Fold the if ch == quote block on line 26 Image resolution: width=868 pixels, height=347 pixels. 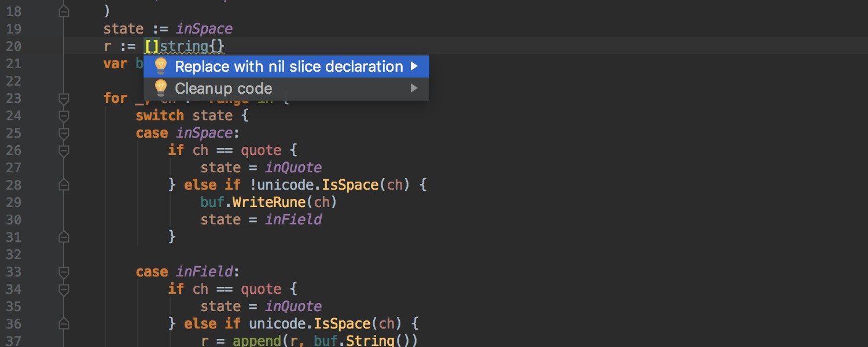point(64,150)
